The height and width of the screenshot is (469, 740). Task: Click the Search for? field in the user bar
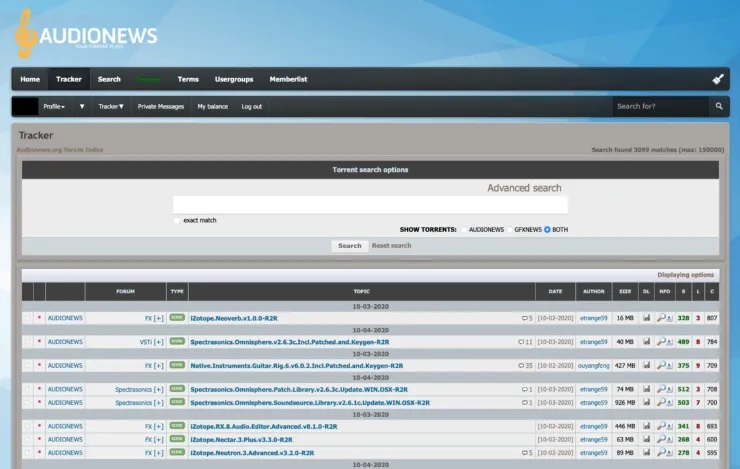click(x=661, y=106)
